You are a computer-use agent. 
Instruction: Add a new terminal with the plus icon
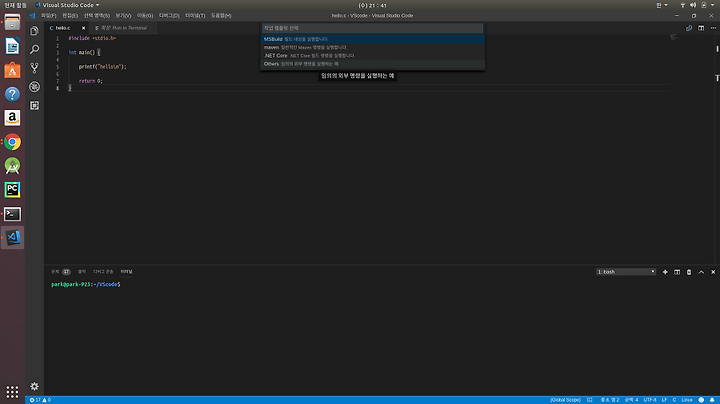point(665,272)
